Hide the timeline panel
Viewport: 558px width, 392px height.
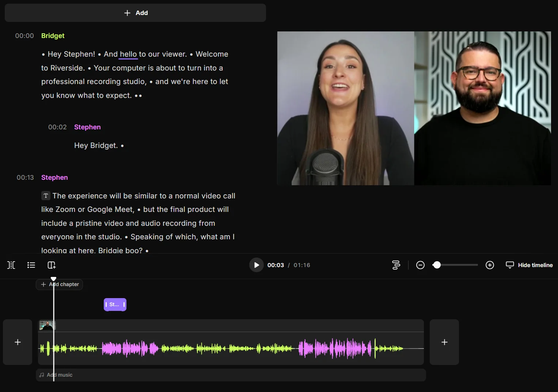tap(529, 265)
